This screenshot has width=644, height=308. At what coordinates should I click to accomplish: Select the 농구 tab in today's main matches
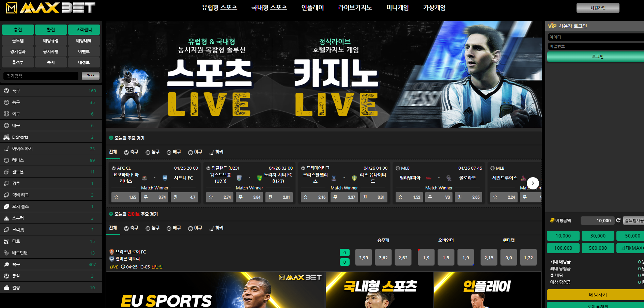pyautogui.click(x=152, y=152)
